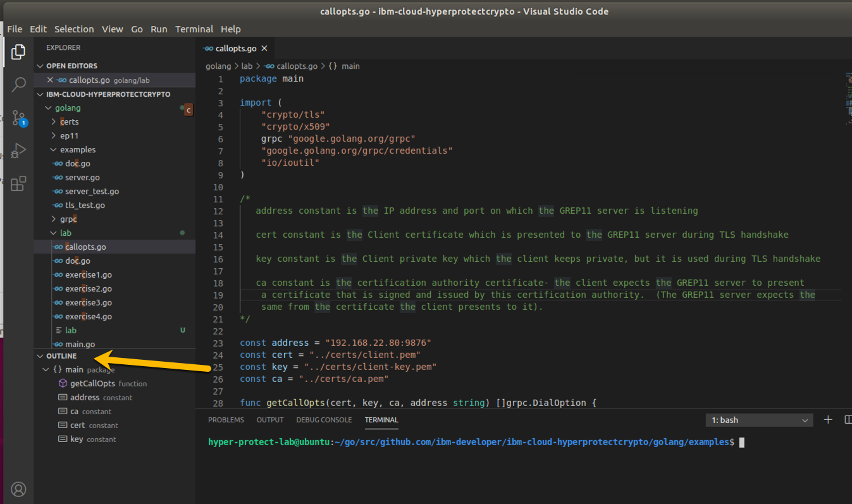Screen dimensions: 852x504
Task: Close the callopts.go editor tab
Action: [264, 48]
